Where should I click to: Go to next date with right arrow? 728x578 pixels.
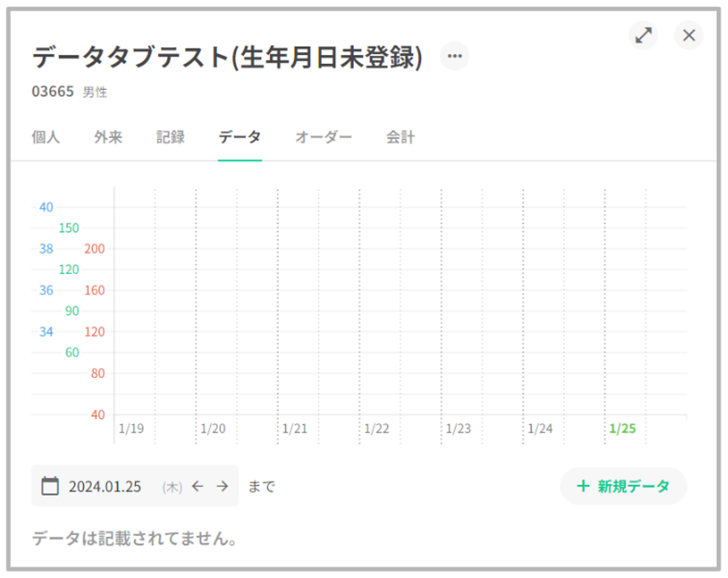(222, 486)
